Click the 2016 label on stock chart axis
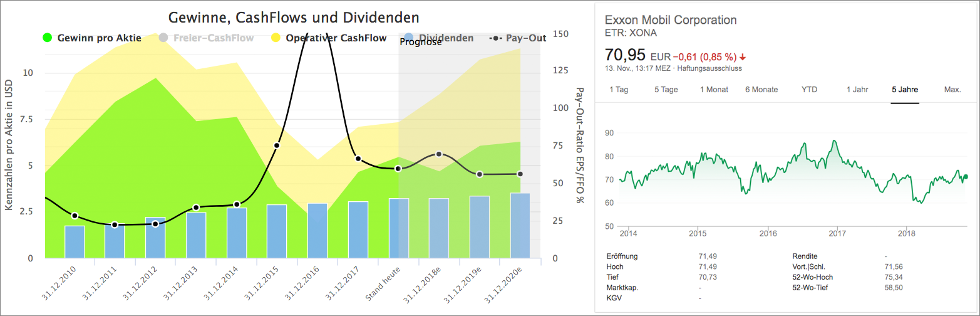 pos(768,233)
